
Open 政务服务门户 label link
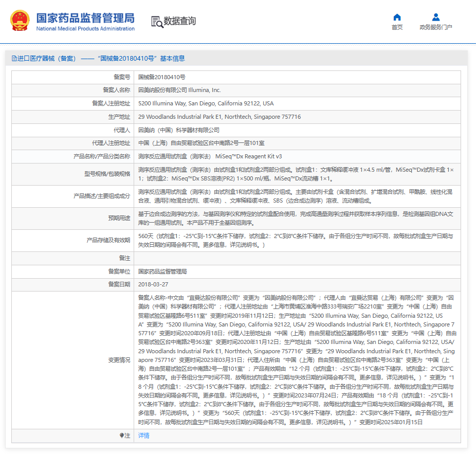[x=435, y=27]
